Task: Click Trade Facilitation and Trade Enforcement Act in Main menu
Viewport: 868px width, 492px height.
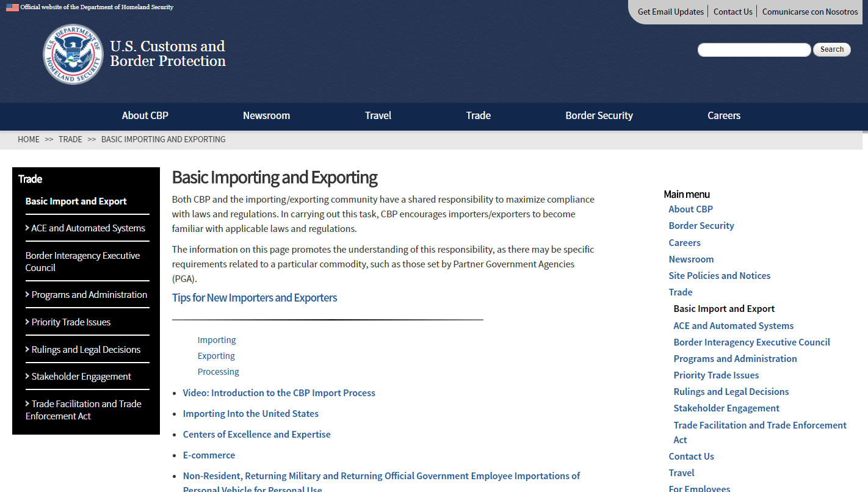Action: [760, 432]
